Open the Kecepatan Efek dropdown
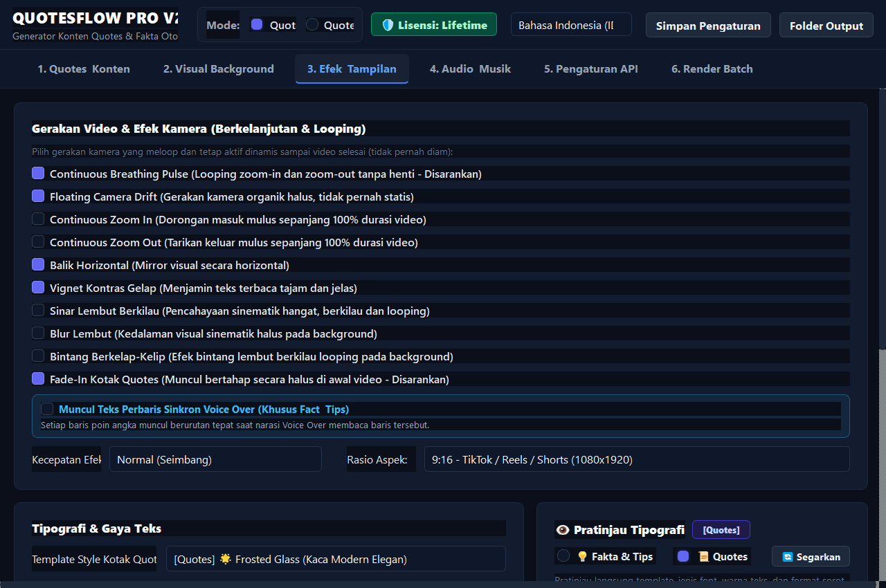 (x=215, y=459)
